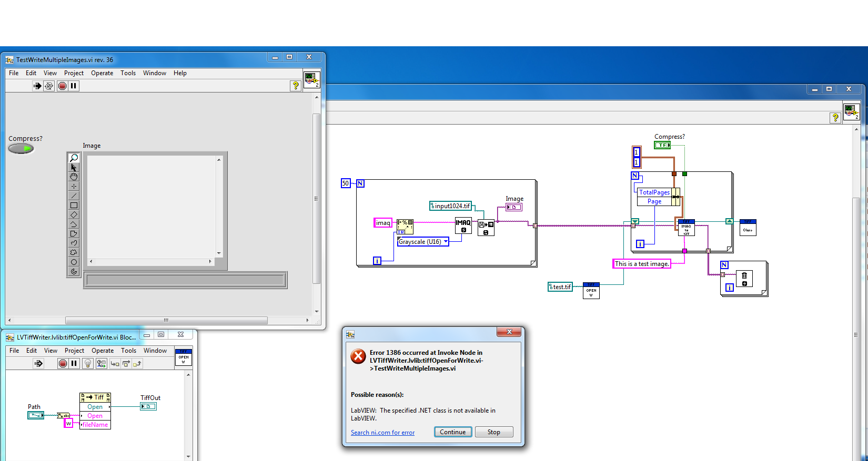This screenshot has height=461, width=868.
Task: Close the Error 1386 dialog
Action: (509, 332)
